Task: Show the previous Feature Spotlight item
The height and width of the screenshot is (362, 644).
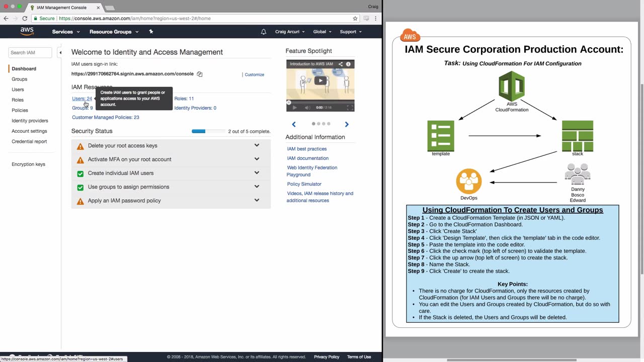Action: [294, 124]
